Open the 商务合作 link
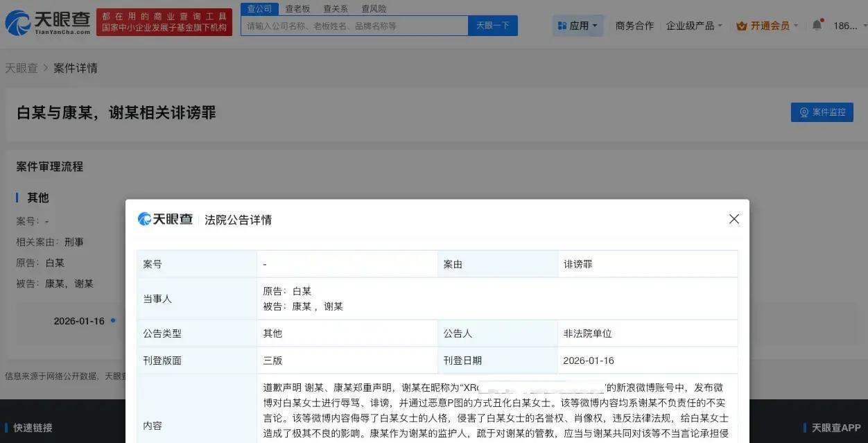 (x=634, y=26)
